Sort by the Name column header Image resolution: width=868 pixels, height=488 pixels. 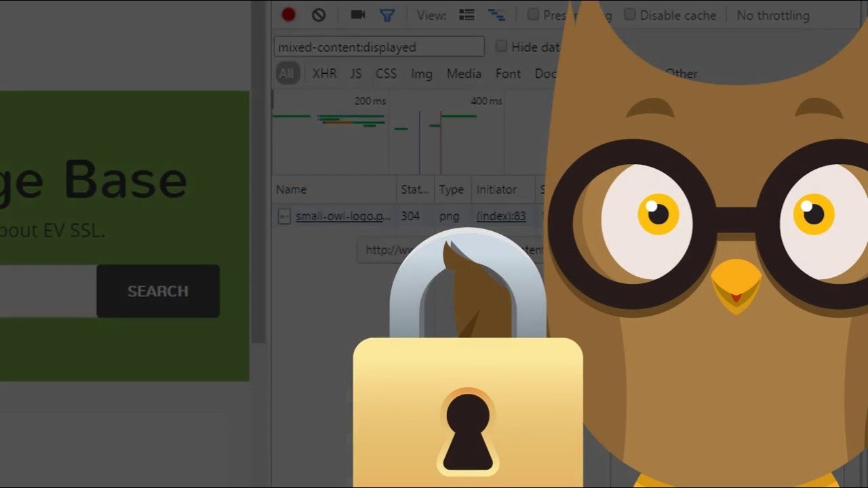(334, 190)
